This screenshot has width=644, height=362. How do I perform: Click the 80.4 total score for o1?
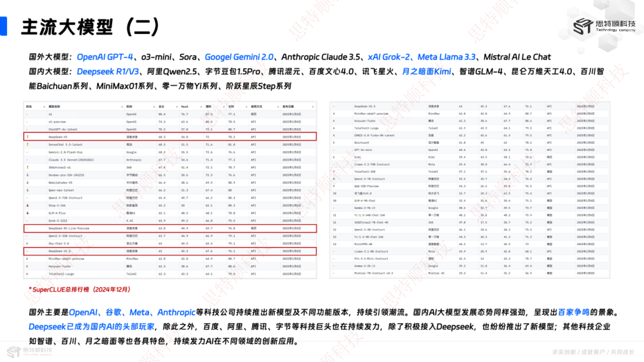click(x=162, y=115)
